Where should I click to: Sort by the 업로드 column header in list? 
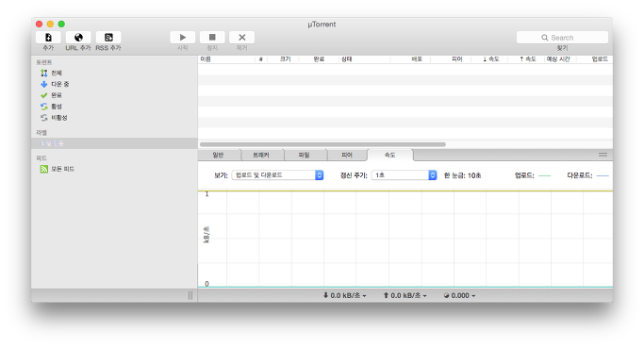pos(595,59)
